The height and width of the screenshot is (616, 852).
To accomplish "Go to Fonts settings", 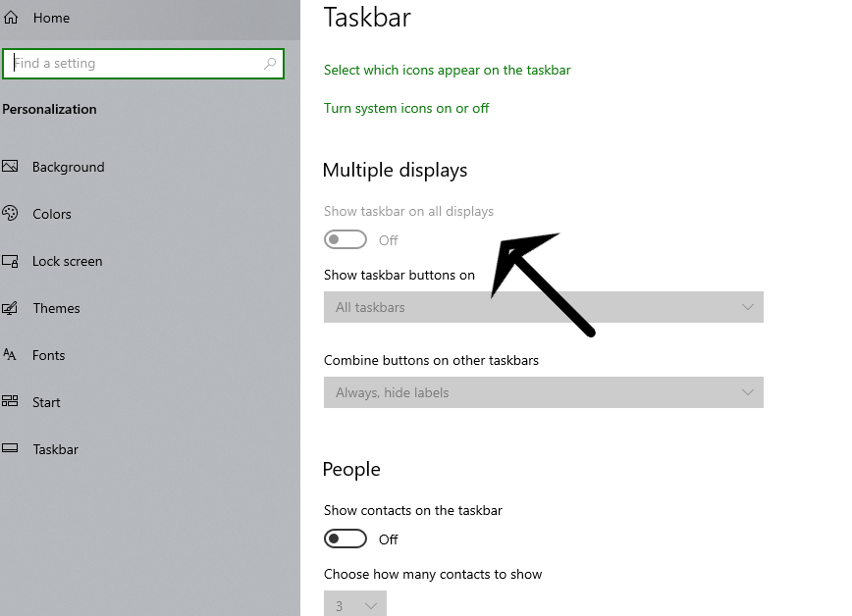I will point(48,355).
